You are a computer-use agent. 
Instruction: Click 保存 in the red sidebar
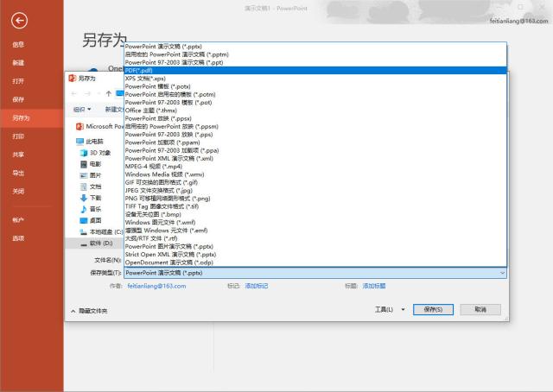[x=18, y=99]
